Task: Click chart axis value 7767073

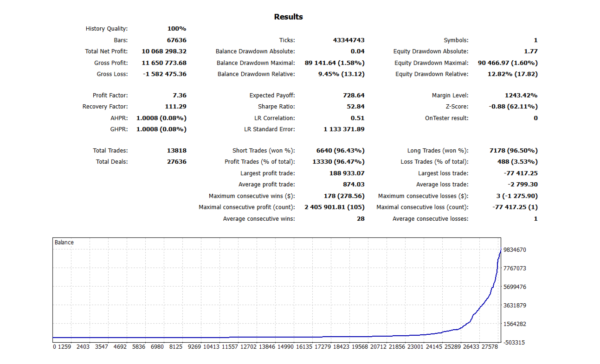Action: [x=515, y=268]
